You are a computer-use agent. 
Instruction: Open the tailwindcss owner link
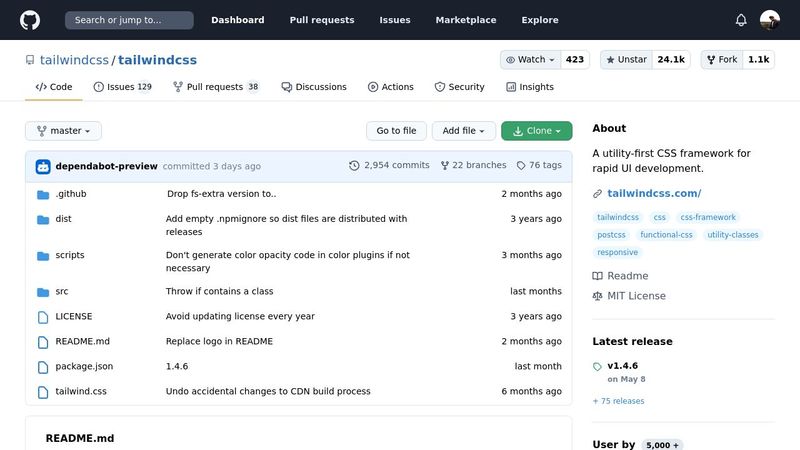[74, 60]
